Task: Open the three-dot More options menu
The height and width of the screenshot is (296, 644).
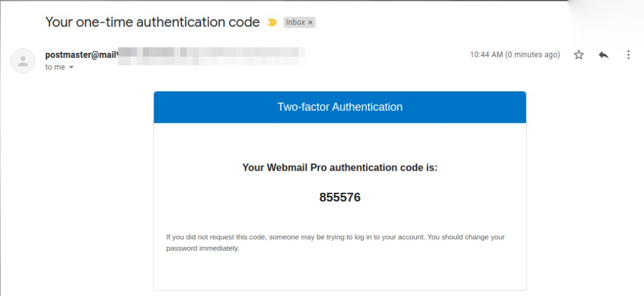Action: (628, 55)
